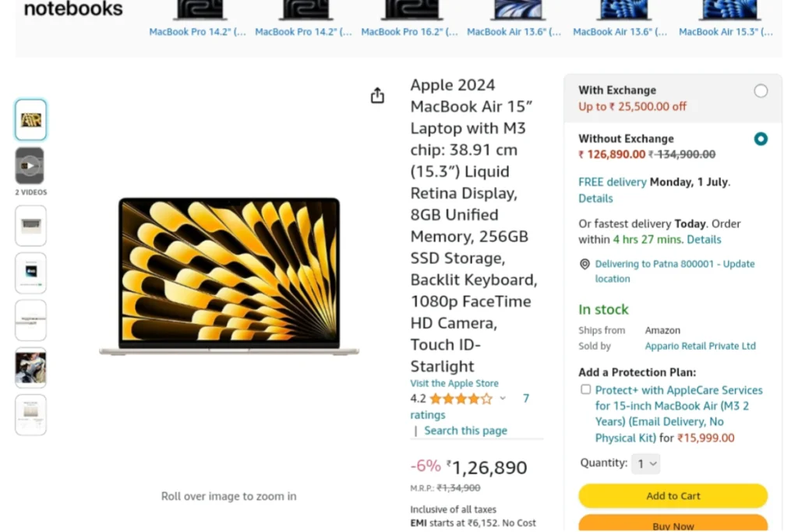Open the location pin icon near Patna
Viewport: 798px width, 532px height.
coord(584,264)
